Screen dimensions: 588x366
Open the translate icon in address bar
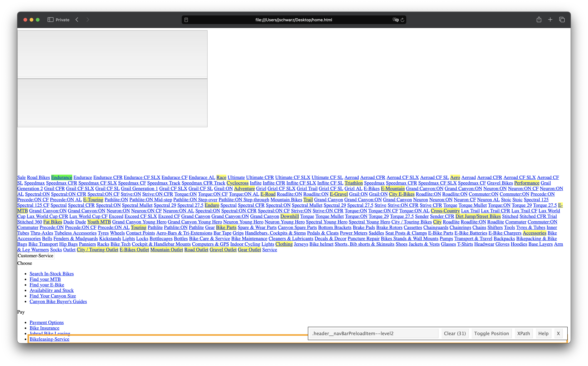tap(395, 20)
